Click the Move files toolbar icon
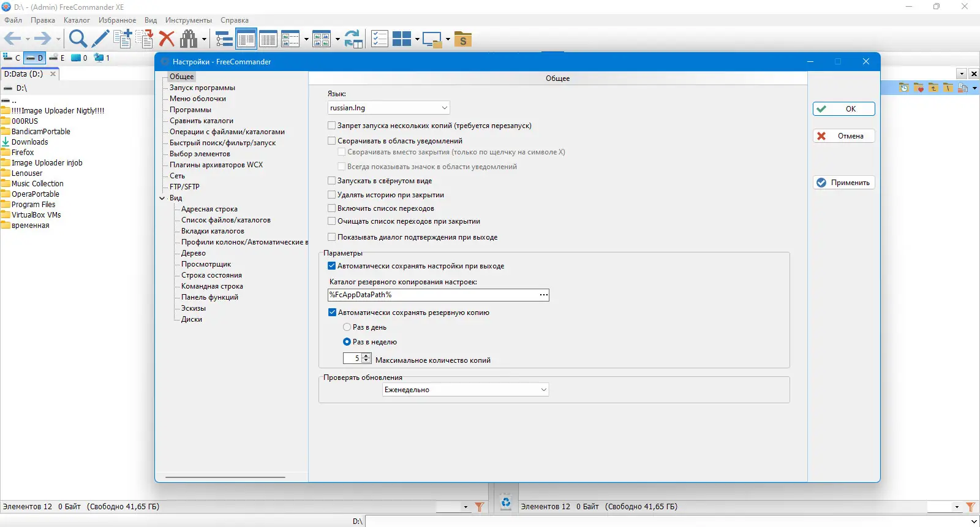 pyautogui.click(x=145, y=39)
